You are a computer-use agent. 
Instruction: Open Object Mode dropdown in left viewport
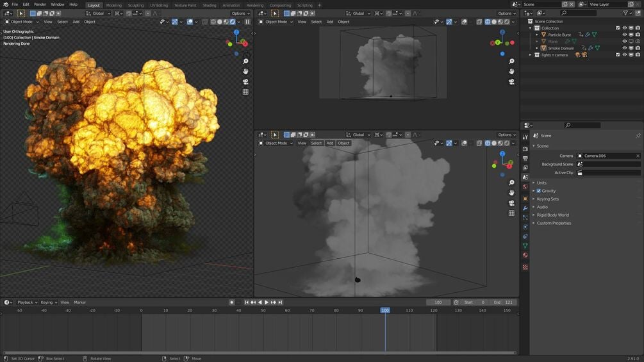[x=22, y=22]
